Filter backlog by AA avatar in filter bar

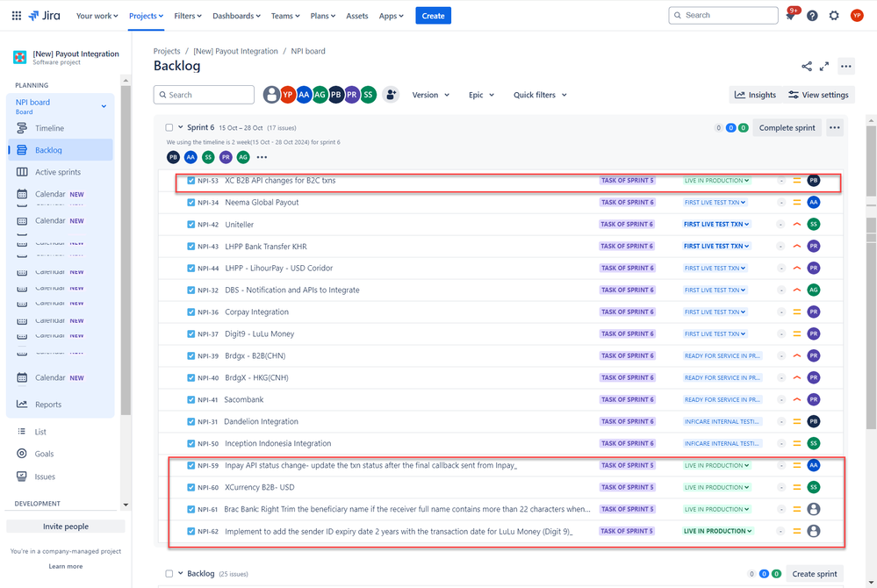point(304,95)
